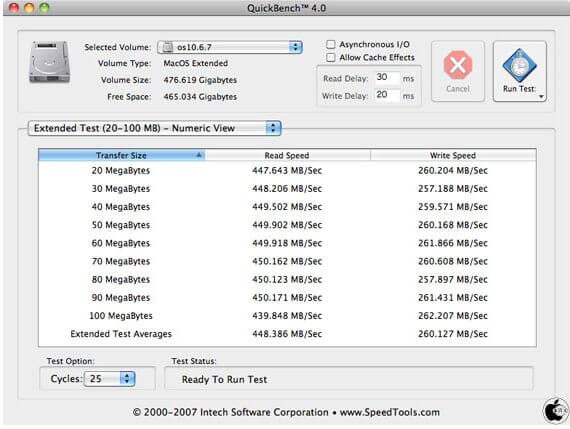Image resolution: width=570 pixels, height=429 pixels.
Task: Sort by Transfer Size column header
Action: pyautogui.click(x=121, y=155)
